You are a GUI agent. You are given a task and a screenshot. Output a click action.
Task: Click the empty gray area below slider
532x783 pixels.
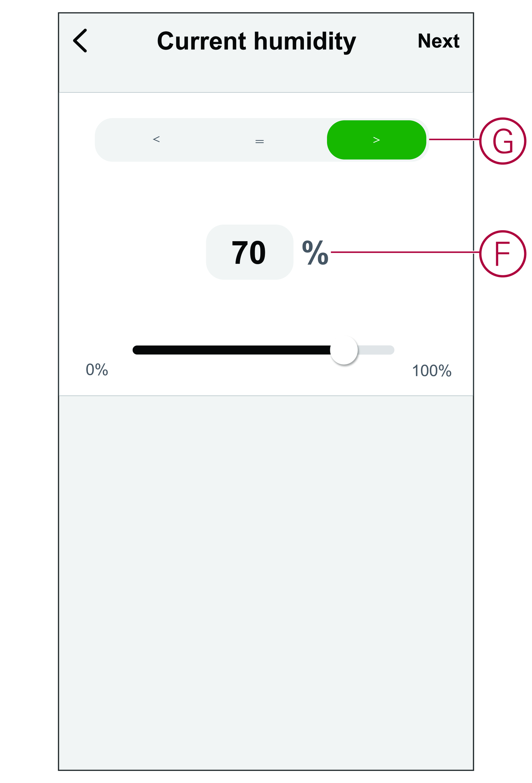[266, 567]
